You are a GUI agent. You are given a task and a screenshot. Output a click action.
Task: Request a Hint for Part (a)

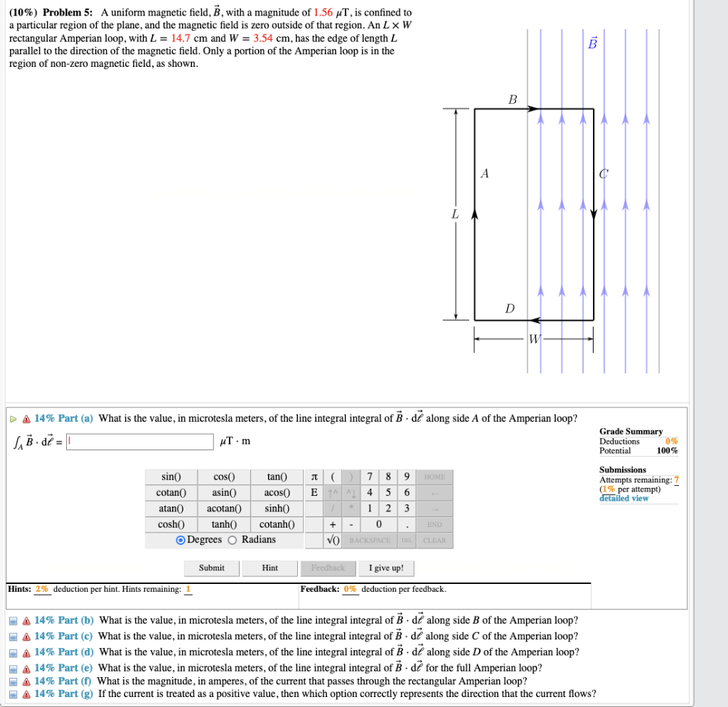tap(269, 568)
